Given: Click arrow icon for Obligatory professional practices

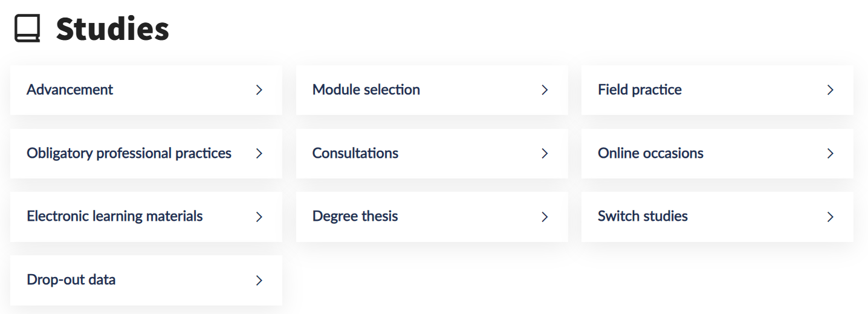Looking at the screenshot, I should coord(259,154).
